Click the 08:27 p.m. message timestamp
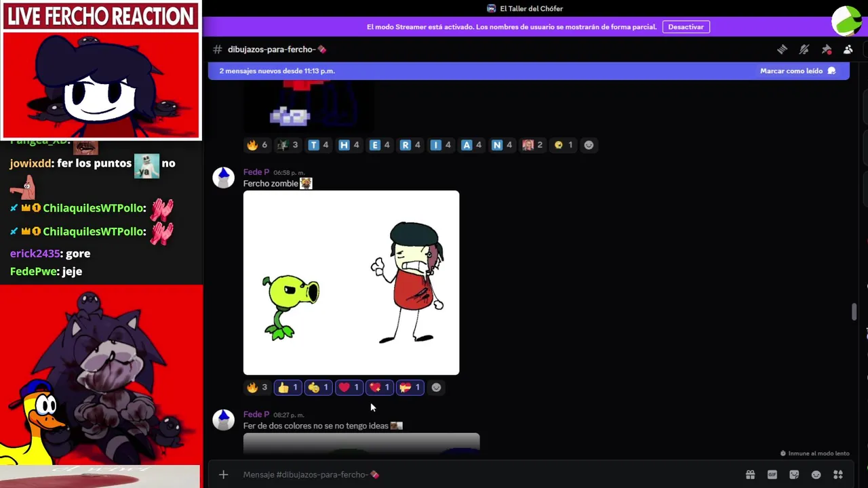Screen dimensions: 868x488 click(289, 415)
